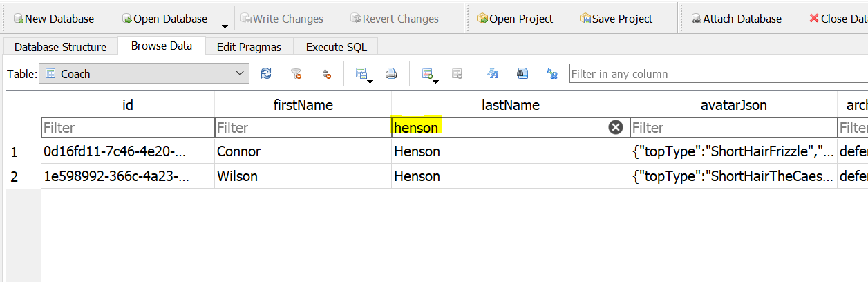868x282 pixels.
Task: Select the Wilson first name cell
Action: pyautogui.click(x=303, y=176)
